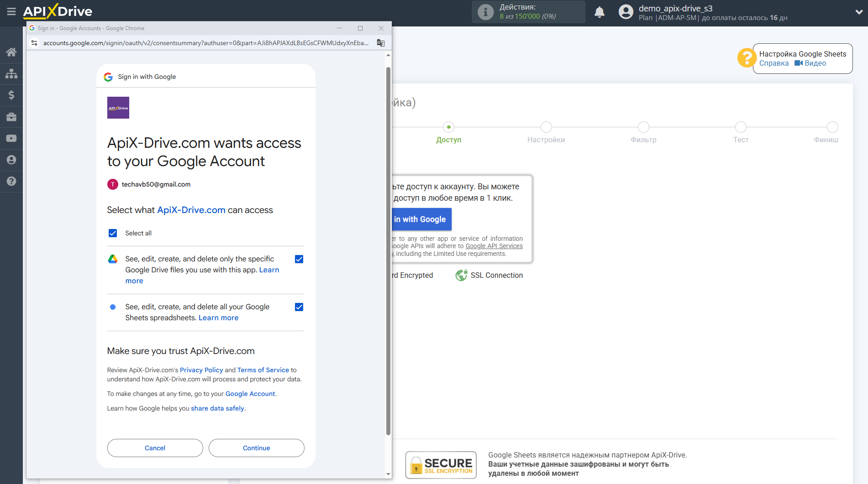Open the connections sitemap icon in the sidebar
This screenshot has width=868, height=484.
11,73
